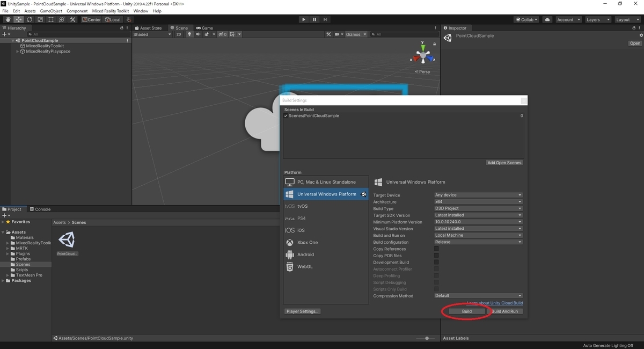644x349 pixels.
Task: Select the Hand tool in the toolbar
Action: (x=8, y=19)
